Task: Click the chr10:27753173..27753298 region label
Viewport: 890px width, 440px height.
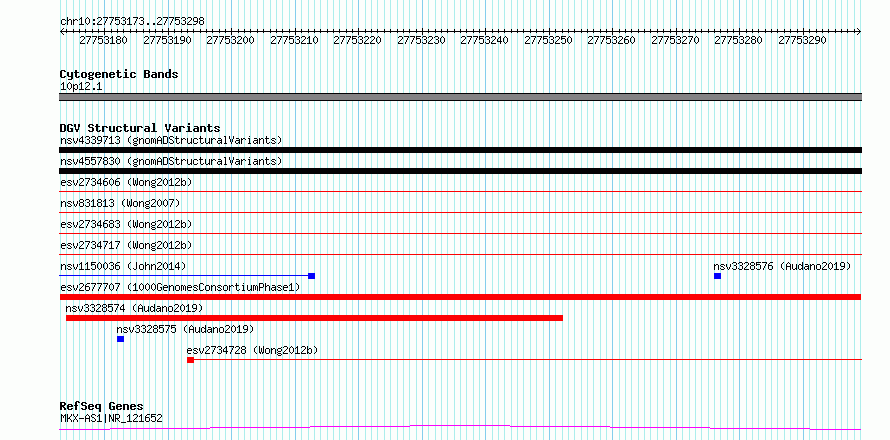Action: 132,21
